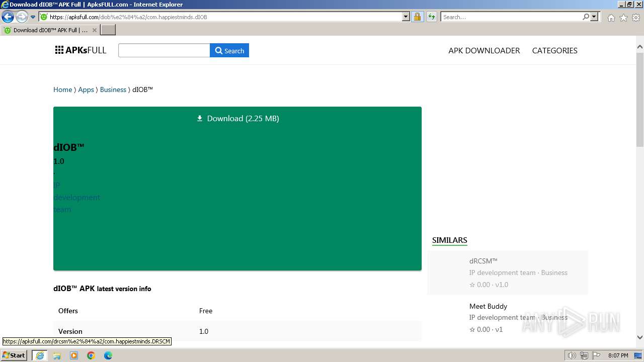Click the vertical scrollbar thumb
Image resolution: width=644 pixels, height=362 pixels.
[640, 99]
